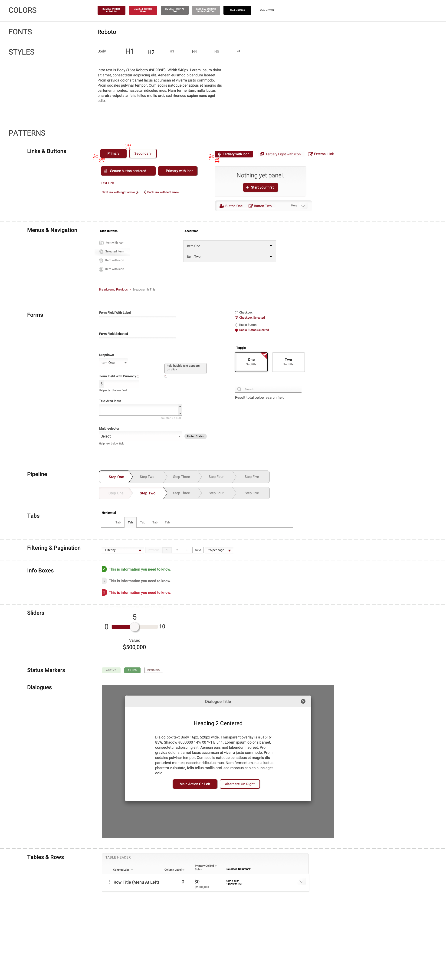Viewport: 446px width, 980px height.
Task: Sort by Primary Col Hd header
Action: point(206,866)
